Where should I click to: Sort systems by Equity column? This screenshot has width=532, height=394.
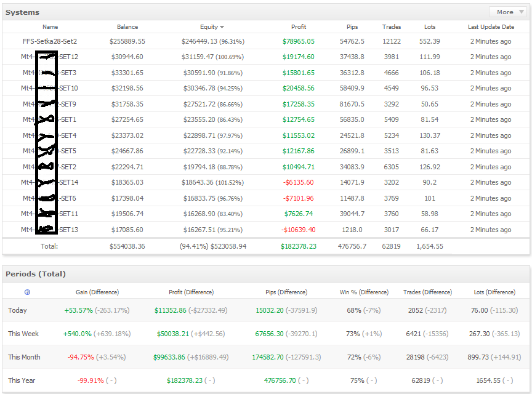pos(212,27)
